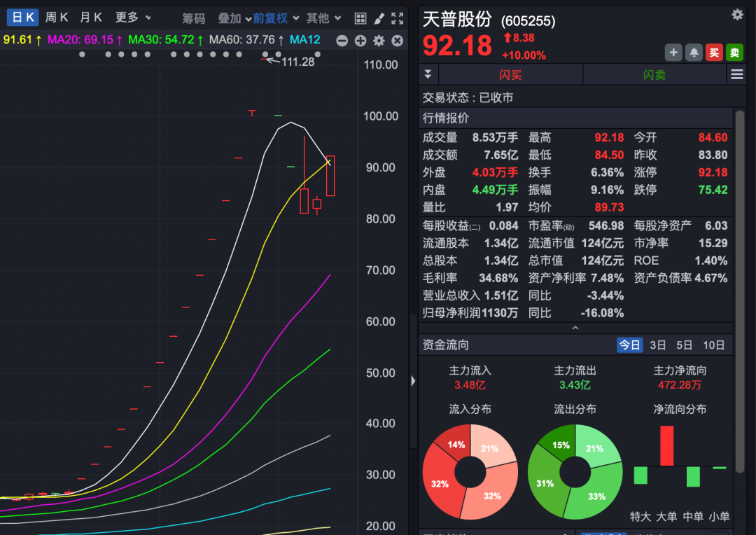Show 5日 capital flow period
Image resolution: width=756 pixels, height=535 pixels.
tap(684, 345)
